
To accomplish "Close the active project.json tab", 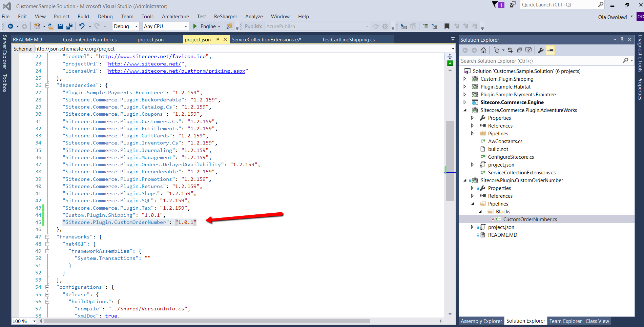I will click(225, 39).
